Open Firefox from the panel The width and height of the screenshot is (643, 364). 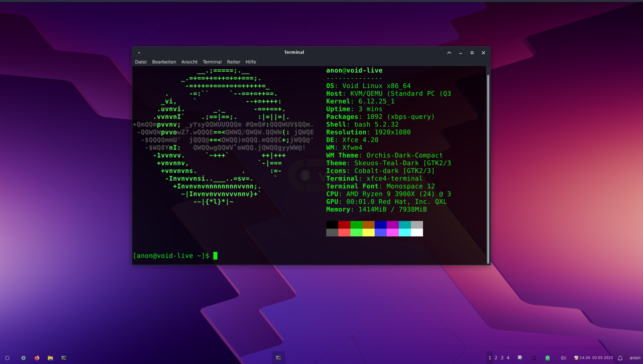(x=37, y=358)
